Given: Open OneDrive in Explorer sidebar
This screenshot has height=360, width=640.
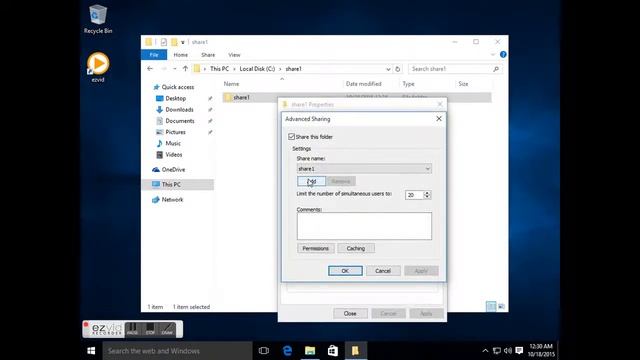Looking at the screenshot, I should (x=173, y=169).
